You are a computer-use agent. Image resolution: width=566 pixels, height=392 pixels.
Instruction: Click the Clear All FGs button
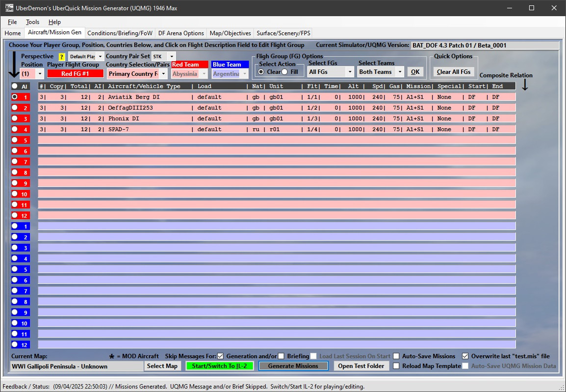[x=453, y=72]
